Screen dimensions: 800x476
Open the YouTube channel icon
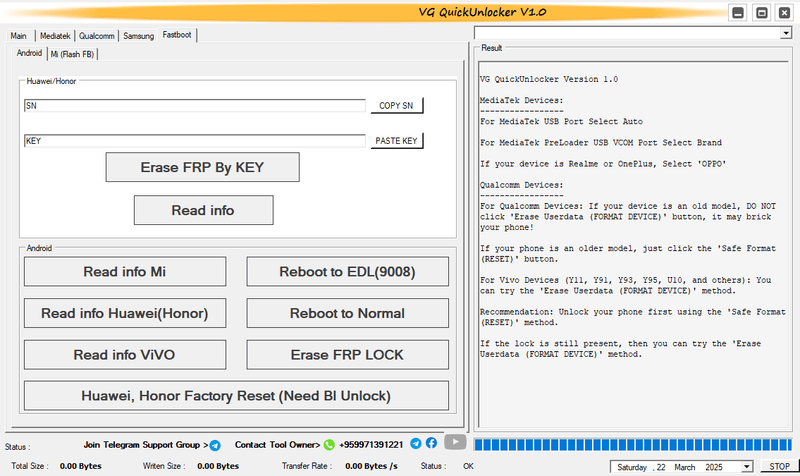455,442
